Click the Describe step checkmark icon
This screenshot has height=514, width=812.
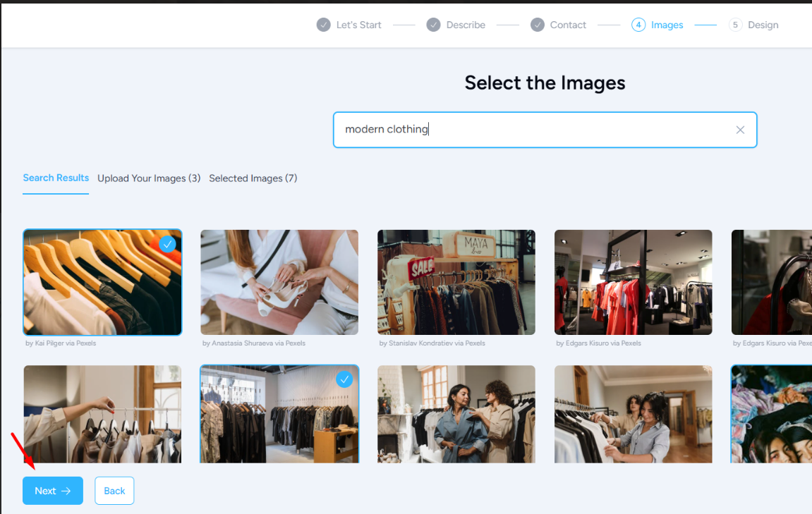click(433, 25)
